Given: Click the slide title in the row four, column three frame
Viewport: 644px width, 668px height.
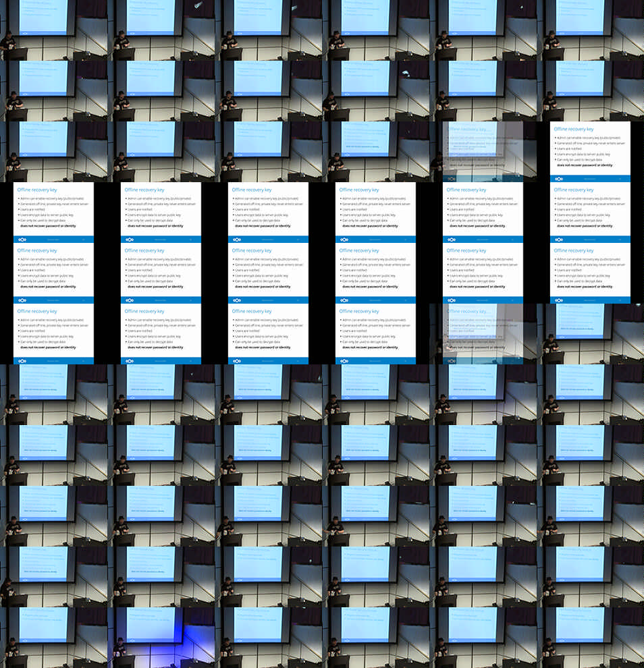Looking at the screenshot, I should click(x=252, y=190).
